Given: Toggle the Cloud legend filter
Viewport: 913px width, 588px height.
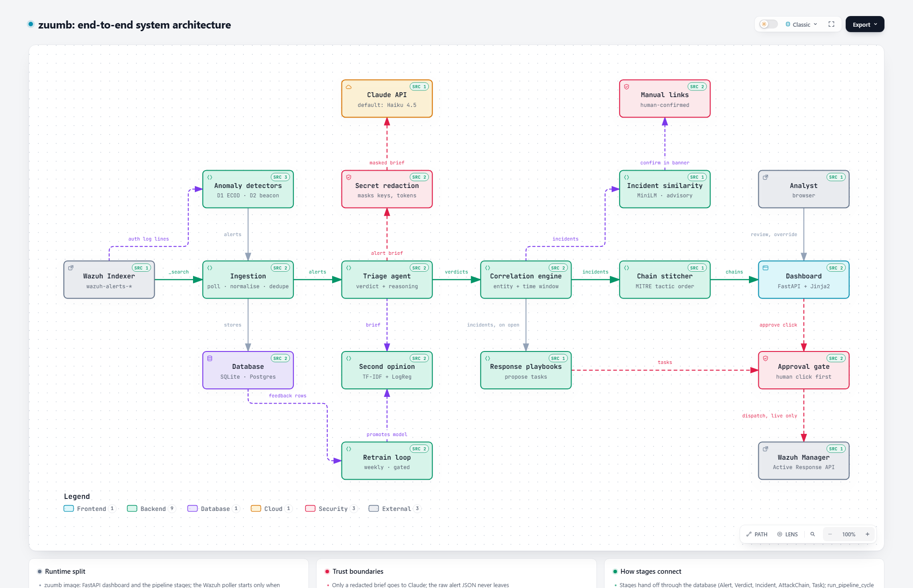Looking at the screenshot, I should 271,509.
